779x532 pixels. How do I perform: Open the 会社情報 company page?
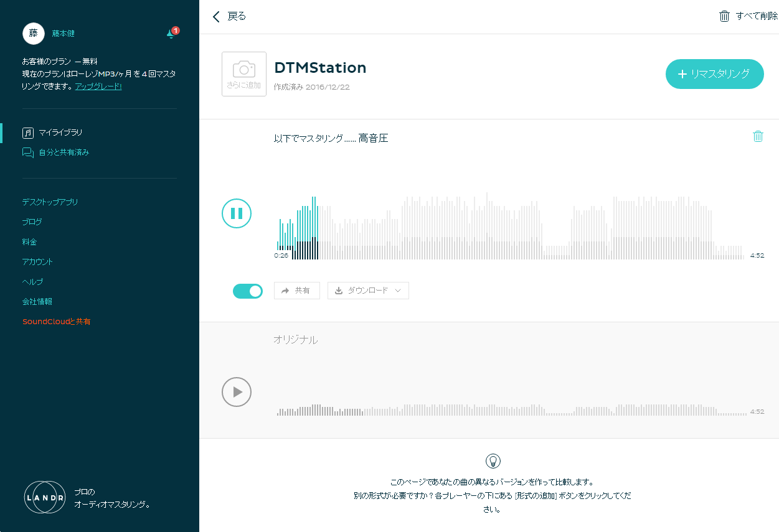(37, 302)
